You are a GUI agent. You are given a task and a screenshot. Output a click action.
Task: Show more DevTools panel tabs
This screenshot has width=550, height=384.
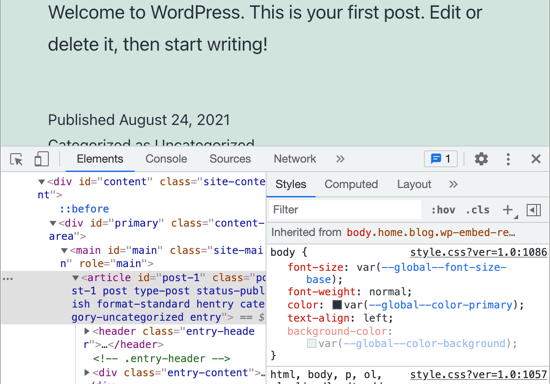[x=340, y=159]
